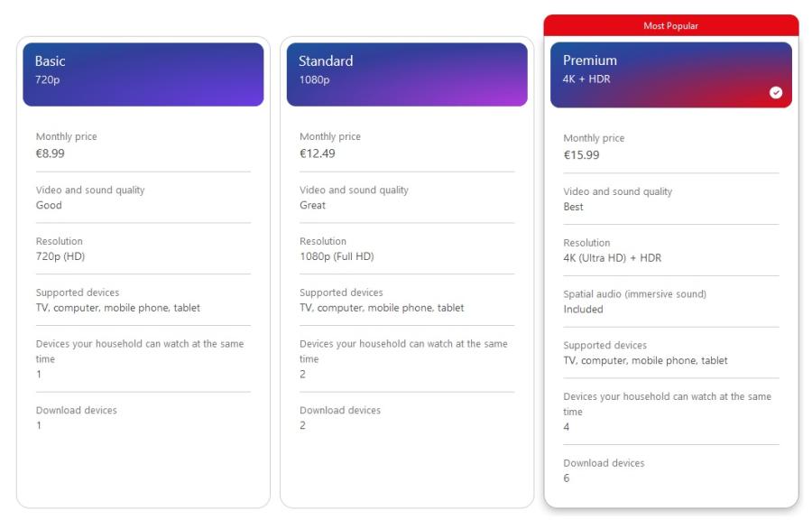The image size is (812, 520).
Task: Click Basic supported devices row
Action: click(x=143, y=300)
